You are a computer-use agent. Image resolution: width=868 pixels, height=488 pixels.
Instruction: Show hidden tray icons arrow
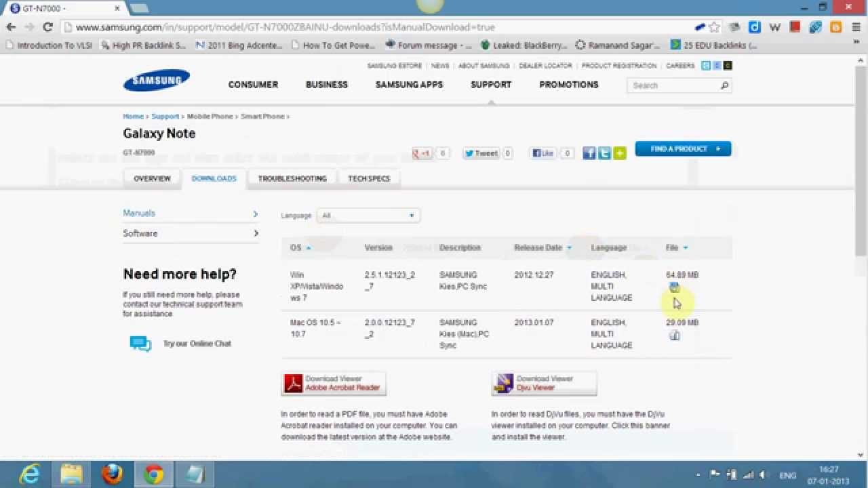(x=698, y=475)
